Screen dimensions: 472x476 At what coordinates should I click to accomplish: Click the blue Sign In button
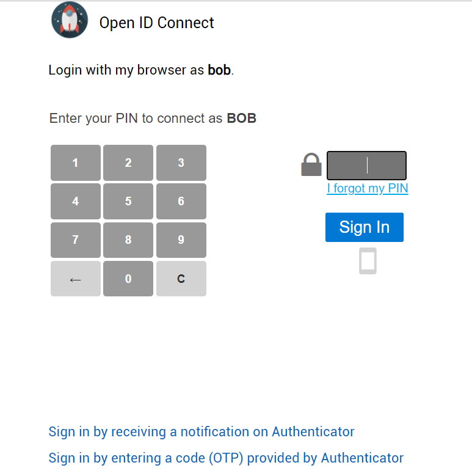click(365, 227)
